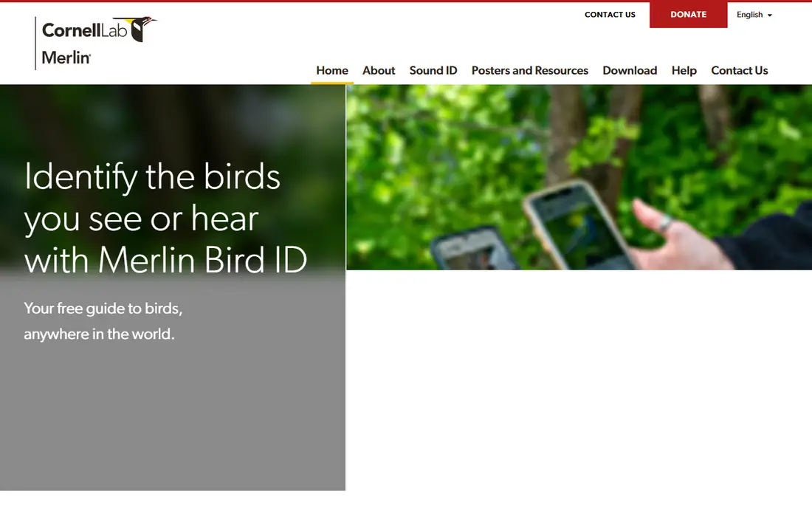812x508 pixels.
Task: Select Contact Us in main navigation
Action: [739, 70]
